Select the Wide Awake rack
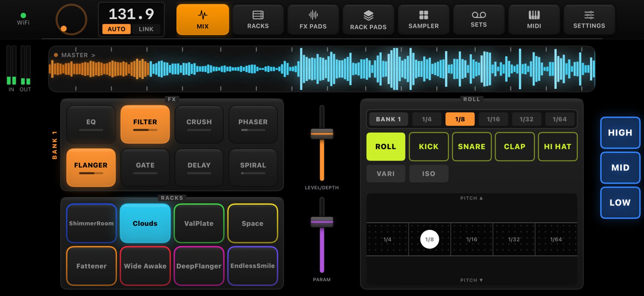The width and height of the screenshot is (644, 296). click(x=145, y=266)
